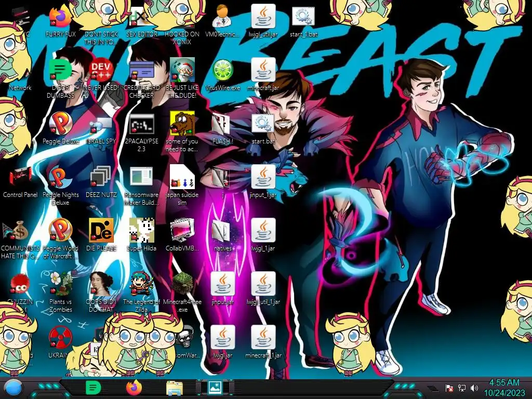
Task: Run the start_1.bat batch file
Action: 303,16
